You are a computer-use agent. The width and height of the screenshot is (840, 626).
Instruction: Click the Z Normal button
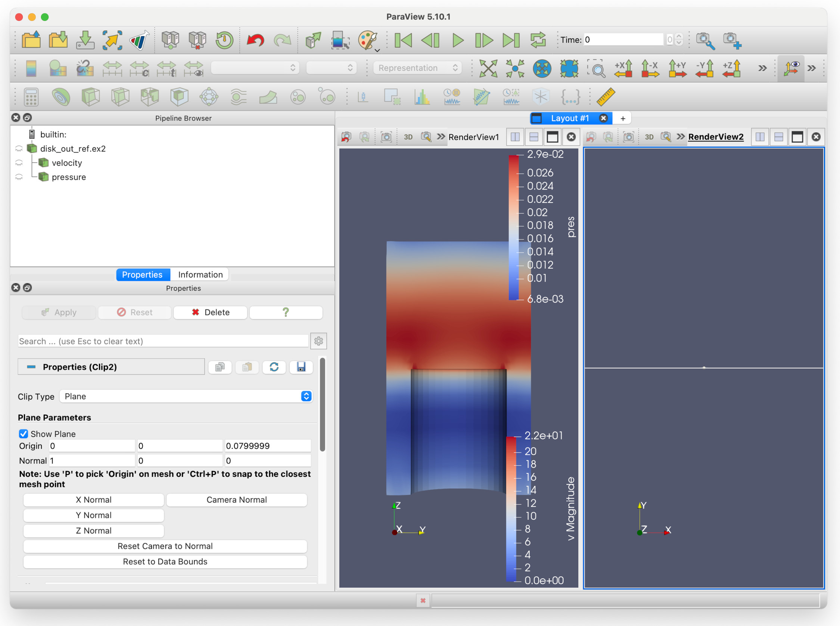(94, 531)
